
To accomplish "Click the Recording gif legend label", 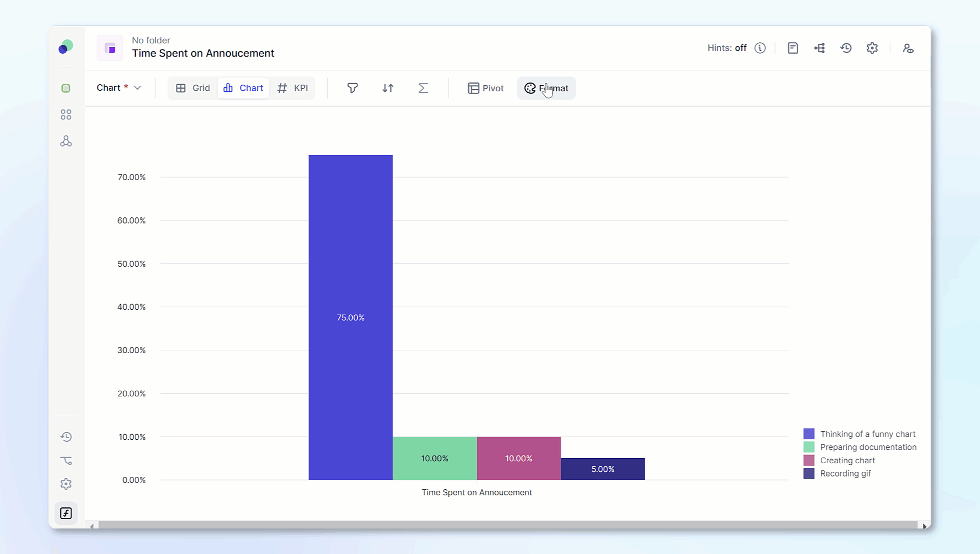I will click(x=845, y=473).
